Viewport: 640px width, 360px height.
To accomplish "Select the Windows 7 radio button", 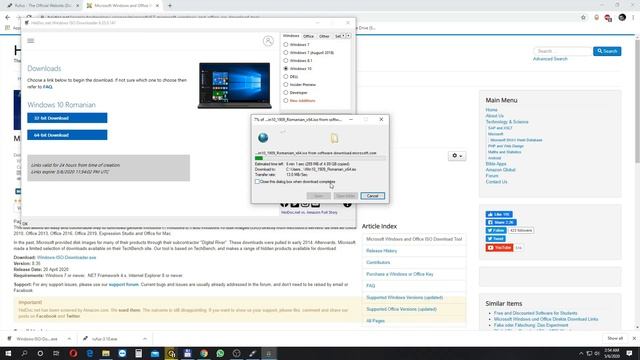I will point(286,44).
